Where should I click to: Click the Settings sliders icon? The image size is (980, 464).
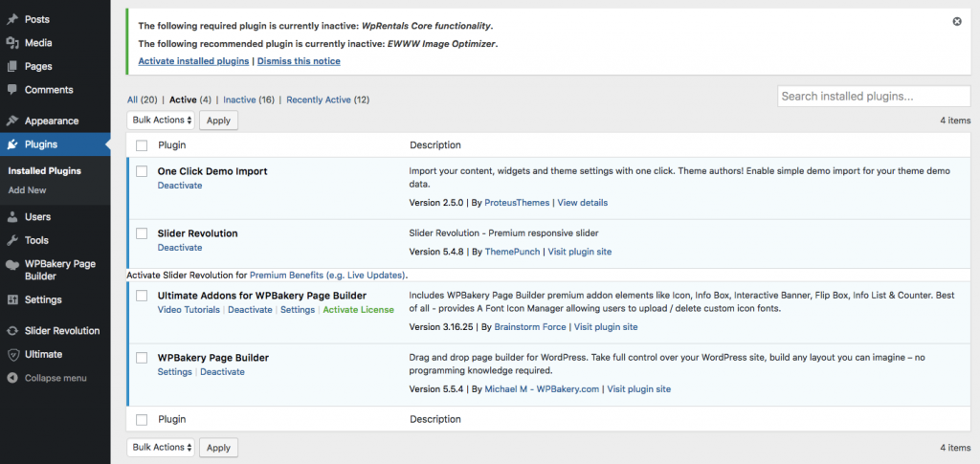point(11,299)
